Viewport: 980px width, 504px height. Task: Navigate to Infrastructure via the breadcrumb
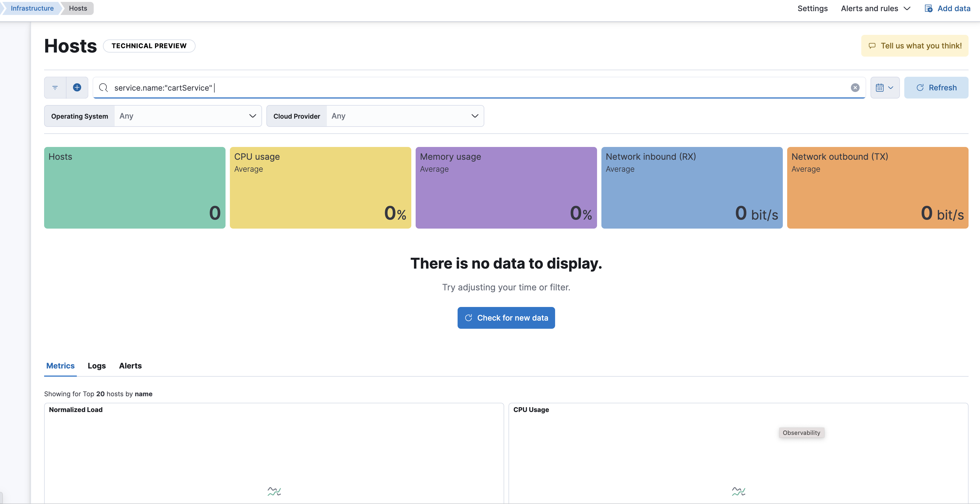click(x=32, y=8)
